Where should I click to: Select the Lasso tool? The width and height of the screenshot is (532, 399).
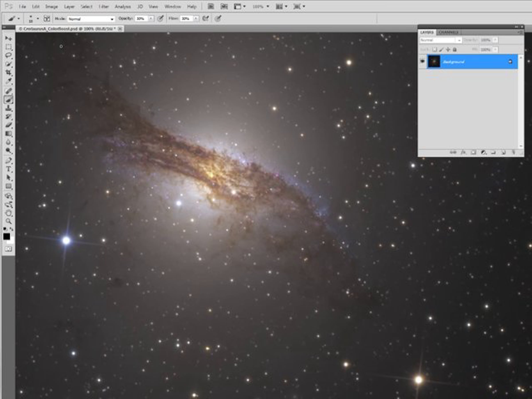point(8,55)
